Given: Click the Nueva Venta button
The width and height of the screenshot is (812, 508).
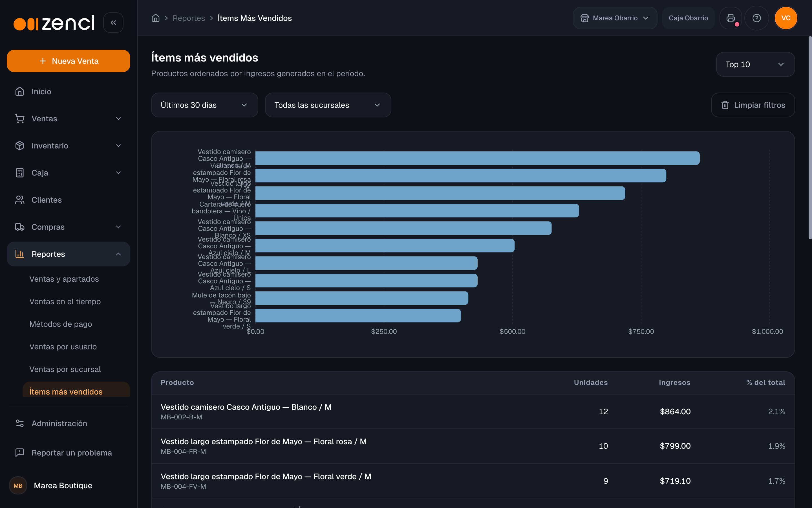Looking at the screenshot, I should pos(69,61).
